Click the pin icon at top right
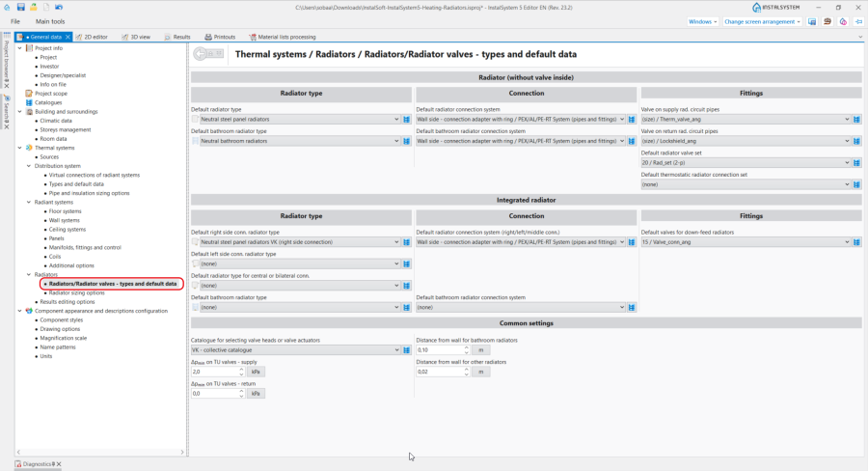Image resolution: width=868 pixels, height=471 pixels. pyautogui.click(x=858, y=21)
